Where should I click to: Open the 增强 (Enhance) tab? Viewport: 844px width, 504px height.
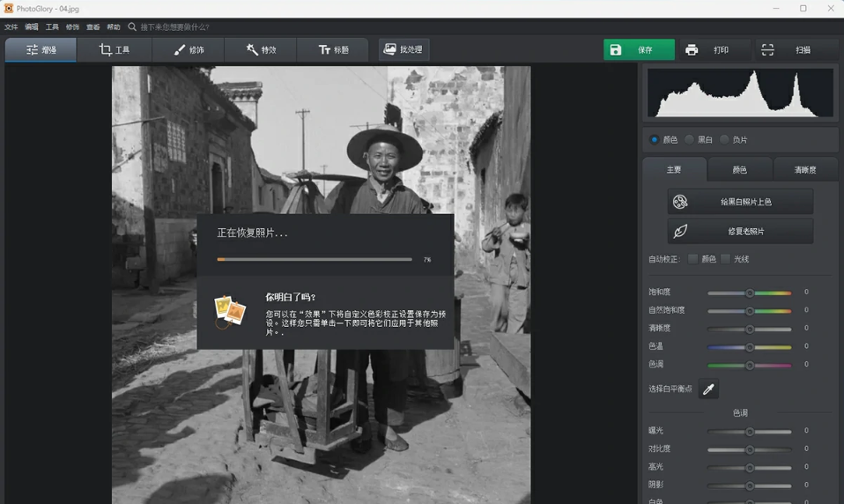coord(41,49)
